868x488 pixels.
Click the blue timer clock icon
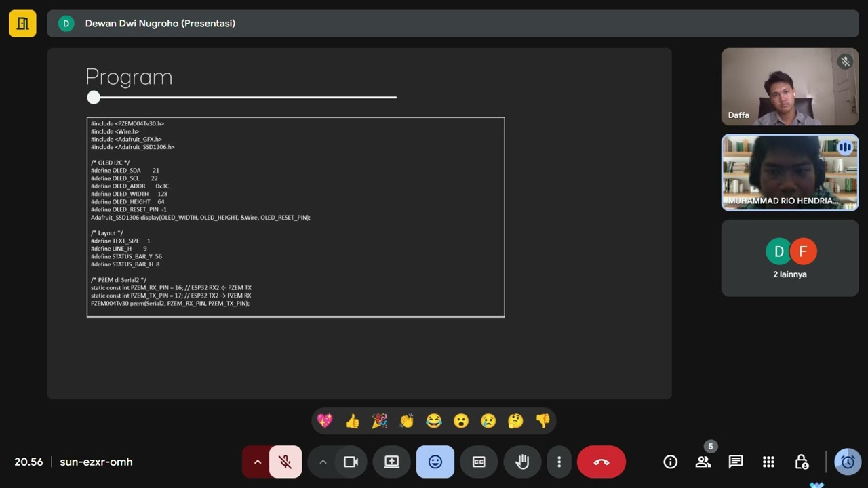point(848,462)
